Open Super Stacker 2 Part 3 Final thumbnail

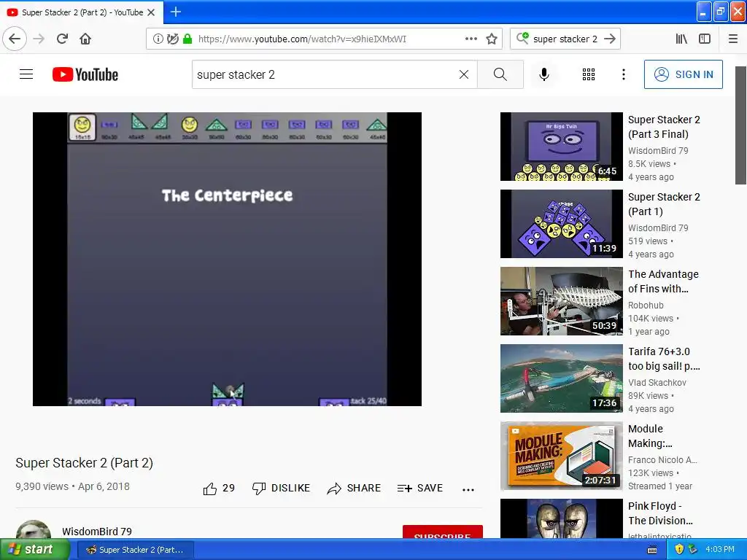[561, 146]
